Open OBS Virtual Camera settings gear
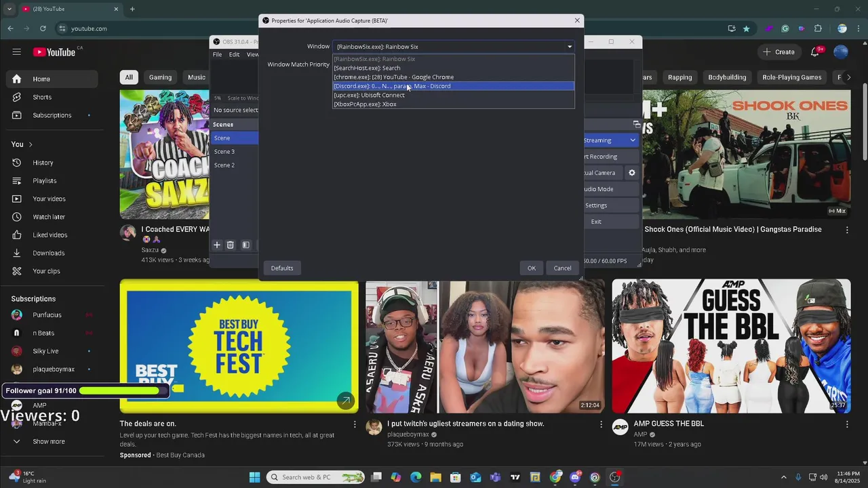 632,173
